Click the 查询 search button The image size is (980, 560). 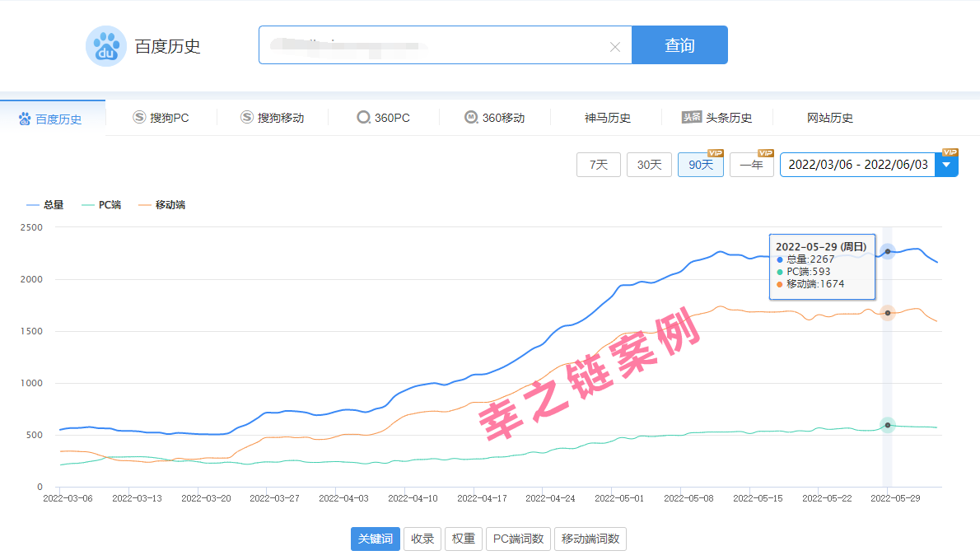pos(679,45)
